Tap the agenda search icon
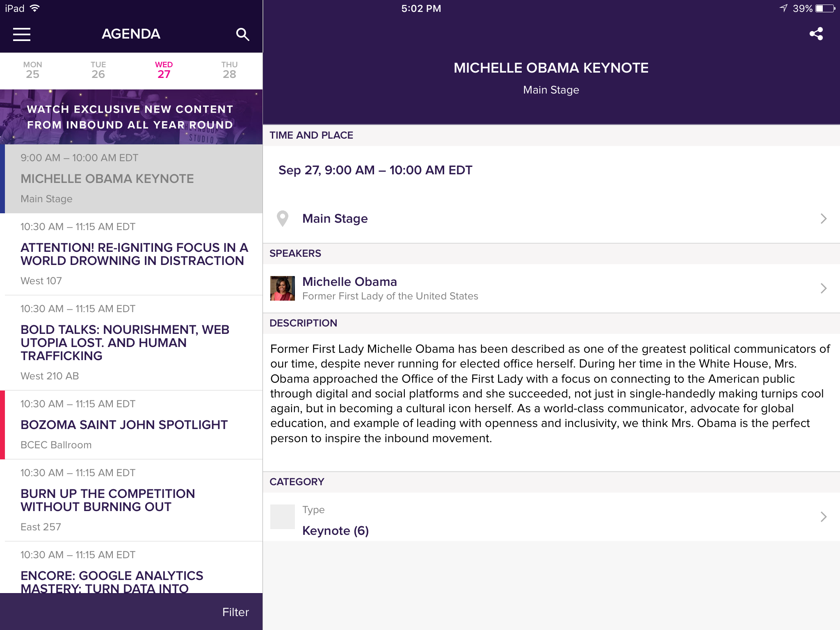Screen dimensions: 840x630 pyautogui.click(x=242, y=34)
